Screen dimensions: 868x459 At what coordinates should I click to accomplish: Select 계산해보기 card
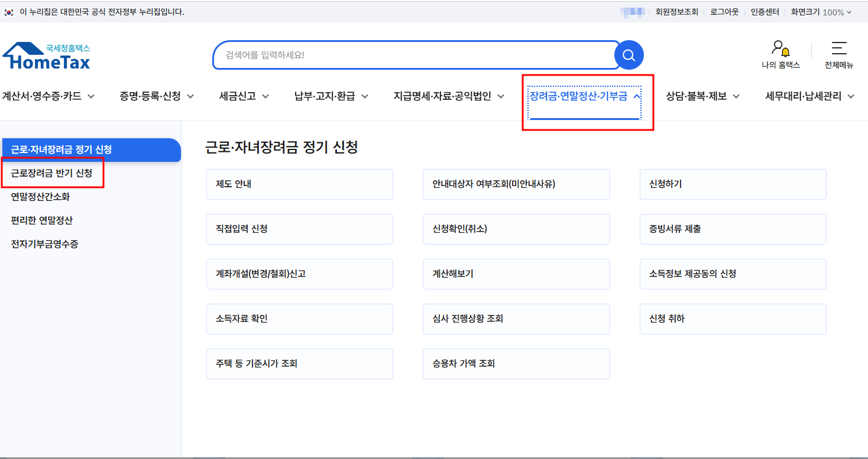516,274
